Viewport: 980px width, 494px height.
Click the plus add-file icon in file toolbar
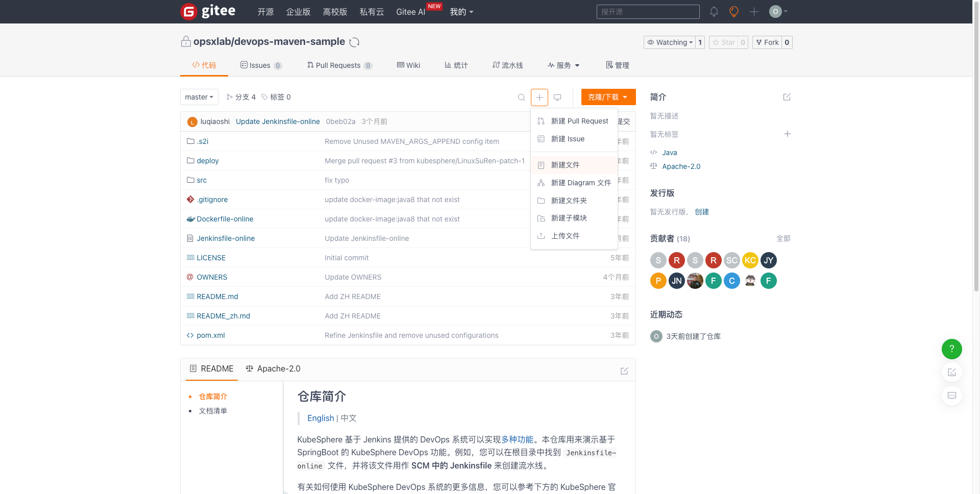[540, 97]
